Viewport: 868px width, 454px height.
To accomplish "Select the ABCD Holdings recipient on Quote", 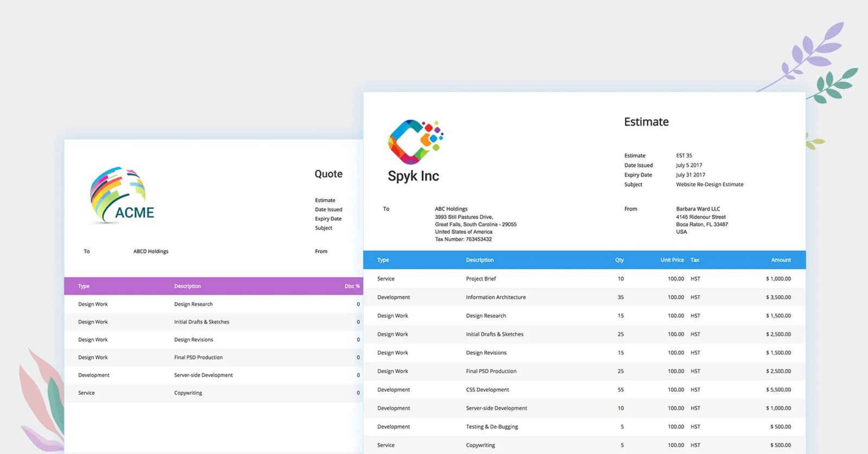I will pyautogui.click(x=151, y=252).
